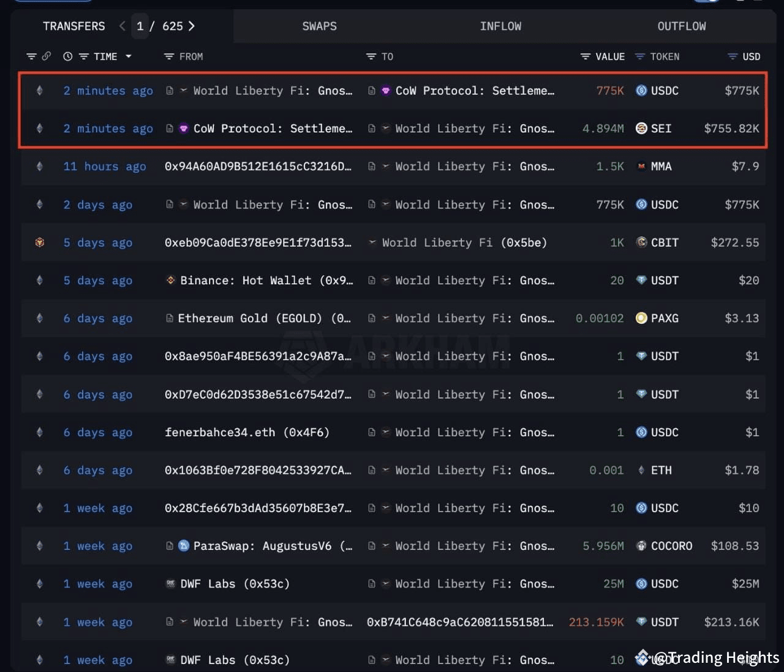The width and height of the screenshot is (784, 672).
Task: Click the $272.55 USD amount
Action: [x=735, y=243]
